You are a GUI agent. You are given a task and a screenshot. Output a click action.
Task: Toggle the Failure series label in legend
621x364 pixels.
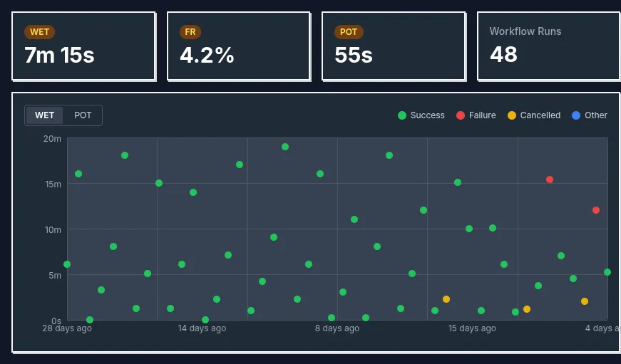pyautogui.click(x=482, y=115)
